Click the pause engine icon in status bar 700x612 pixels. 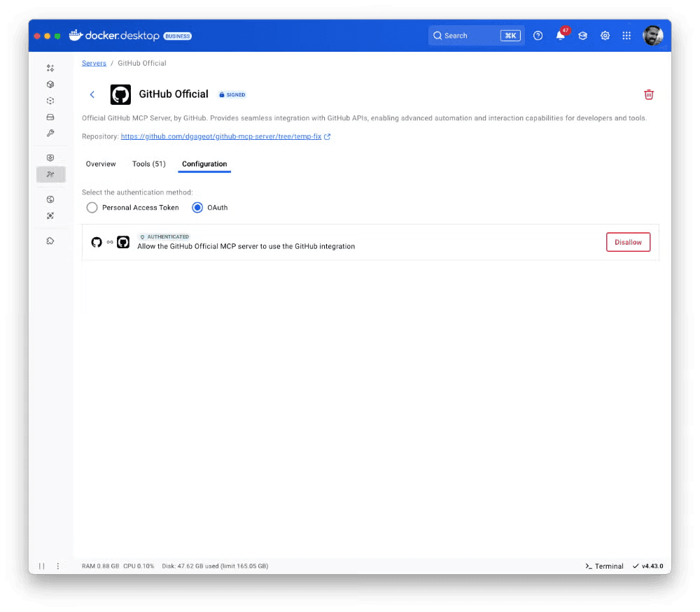point(41,566)
